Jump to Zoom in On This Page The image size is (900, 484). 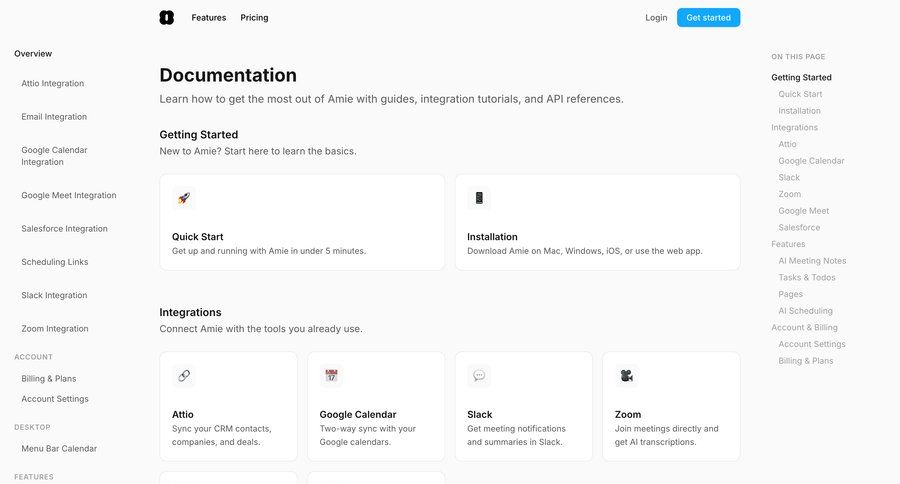(x=789, y=194)
